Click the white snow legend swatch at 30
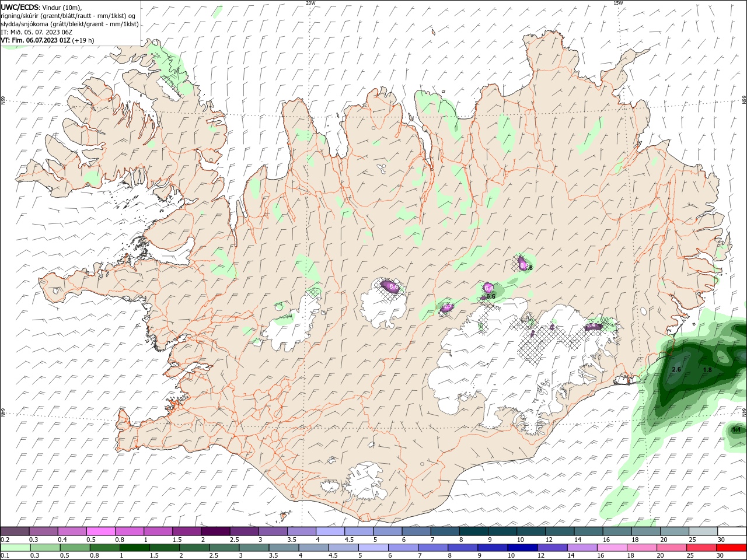Viewport: 747px width, 560px height. tap(732, 531)
